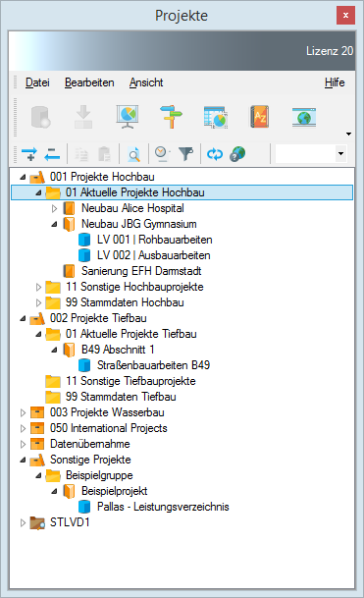Click cylinder icon of Pallas - Leistungsverzeichnis
Screen dimensions: 364x598
[x=84, y=507]
